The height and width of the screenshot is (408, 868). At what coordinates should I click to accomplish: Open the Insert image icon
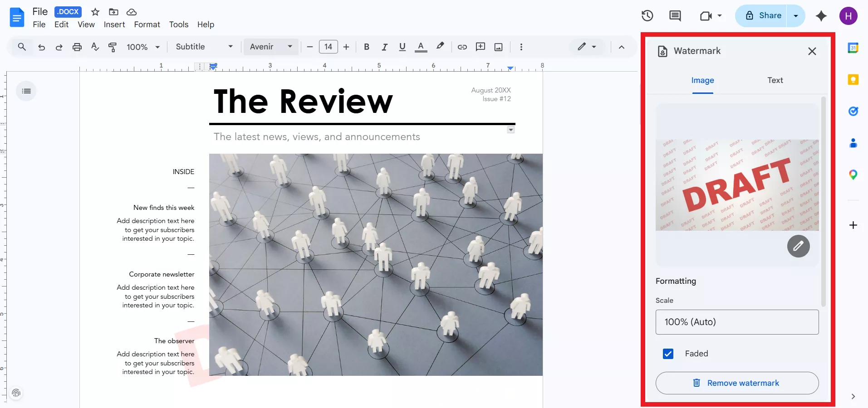(x=498, y=47)
